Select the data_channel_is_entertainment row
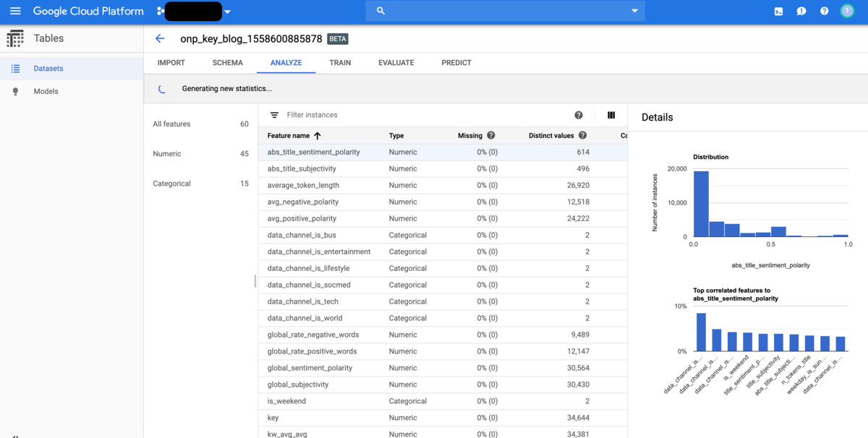868x438 pixels. click(443, 252)
